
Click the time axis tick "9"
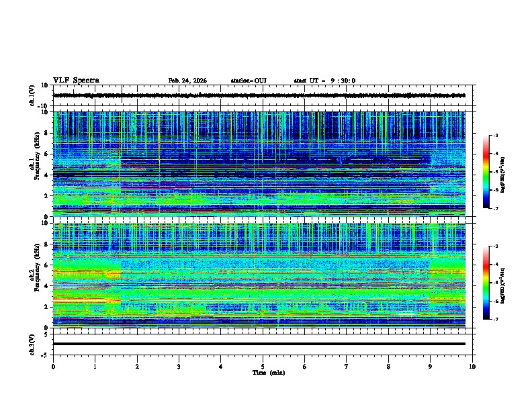(x=430, y=367)
